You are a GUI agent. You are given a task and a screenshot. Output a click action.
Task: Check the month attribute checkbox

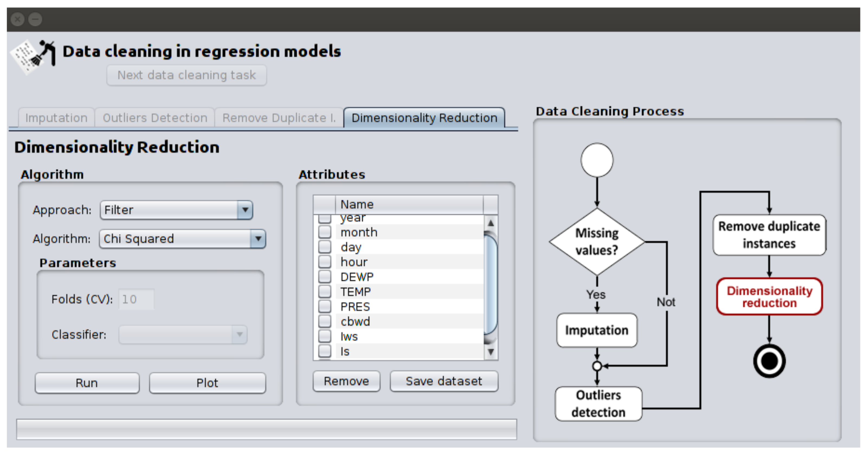pyautogui.click(x=325, y=232)
